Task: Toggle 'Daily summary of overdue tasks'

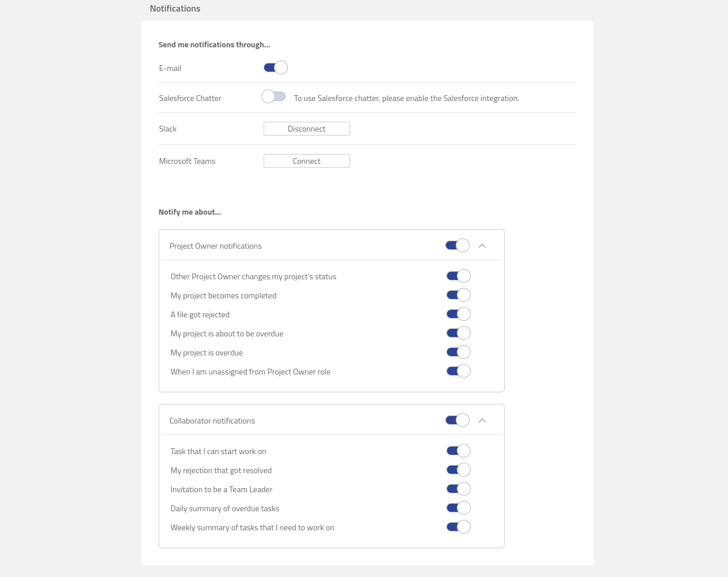Action: coord(458,508)
